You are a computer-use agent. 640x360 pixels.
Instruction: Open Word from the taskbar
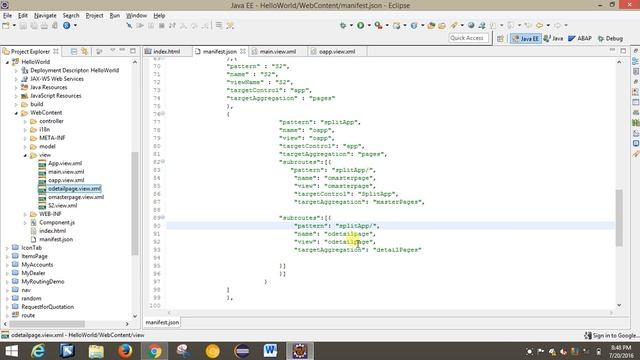(270, 351)
